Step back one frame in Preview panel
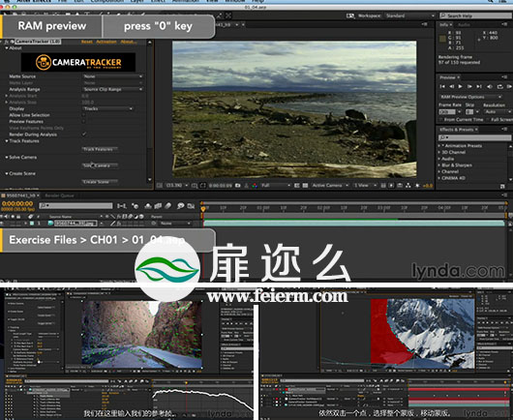Screen dimensions: 513x420 click(x=452, y=87)
